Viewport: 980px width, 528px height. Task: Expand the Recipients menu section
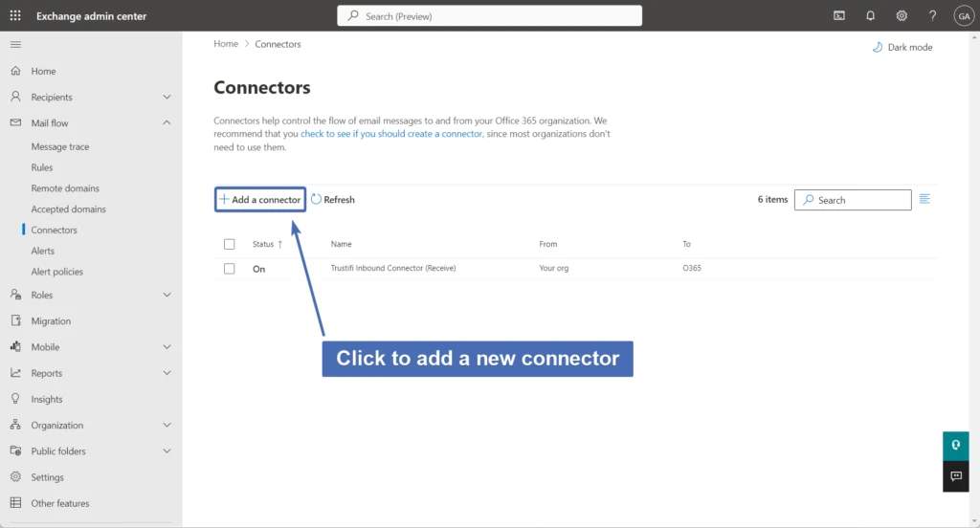[x=167, y=97]
